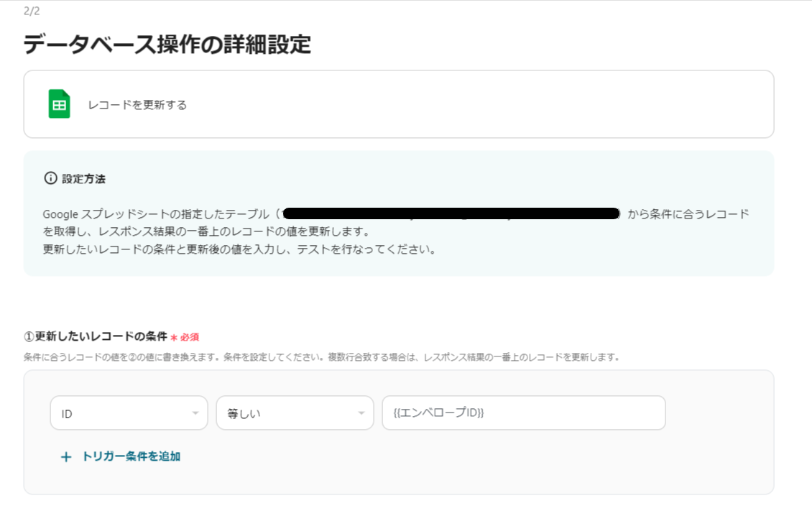Open the ID column dropdown
The height and width of the screenshot is (511, 812).
(x=129, y=413)
